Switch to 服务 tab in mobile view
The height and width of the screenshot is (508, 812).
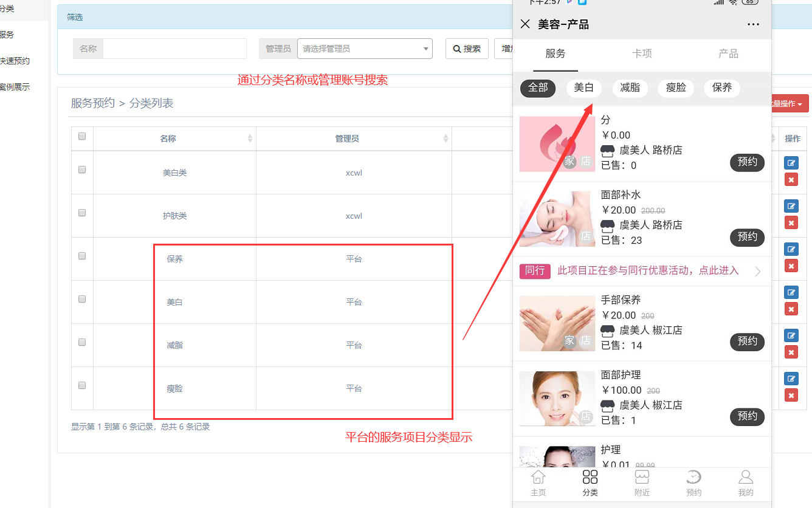click(556, 53)
